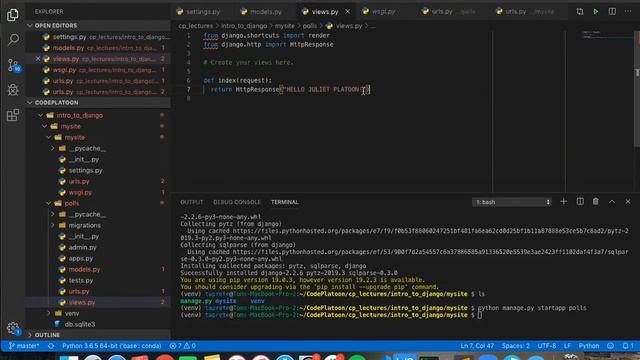Image resolution: width=640 pixels, height=360 pixels.
Task: Open the Manage gear menu
Action: click(13, 328)
